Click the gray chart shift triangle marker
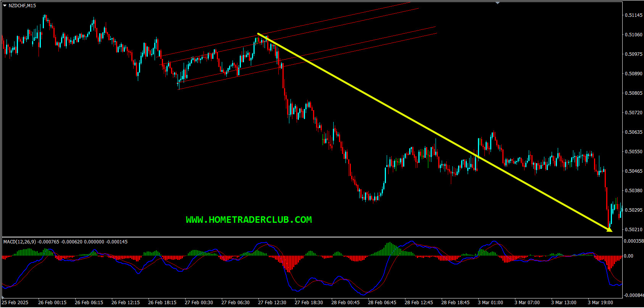 pos(497,3)
